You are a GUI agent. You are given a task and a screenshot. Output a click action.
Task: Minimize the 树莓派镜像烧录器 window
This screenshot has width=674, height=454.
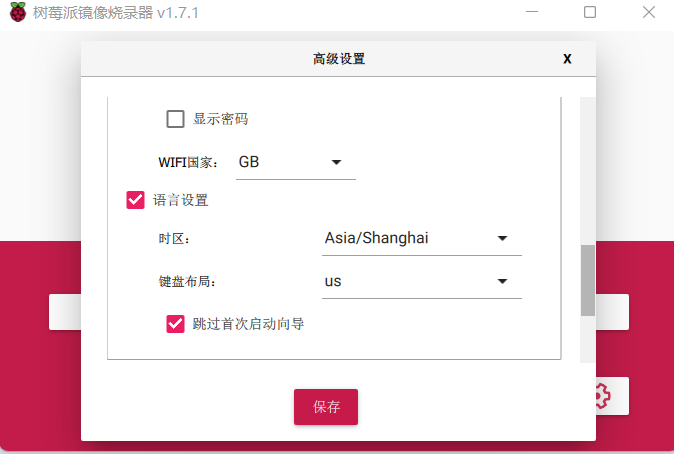[532, 12]
